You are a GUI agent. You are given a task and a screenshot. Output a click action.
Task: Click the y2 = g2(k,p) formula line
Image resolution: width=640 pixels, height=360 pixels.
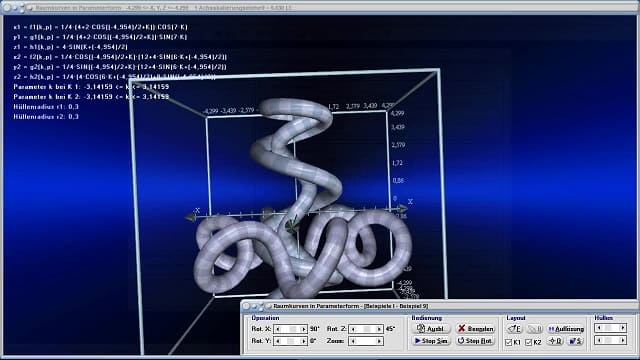point(120,67)
